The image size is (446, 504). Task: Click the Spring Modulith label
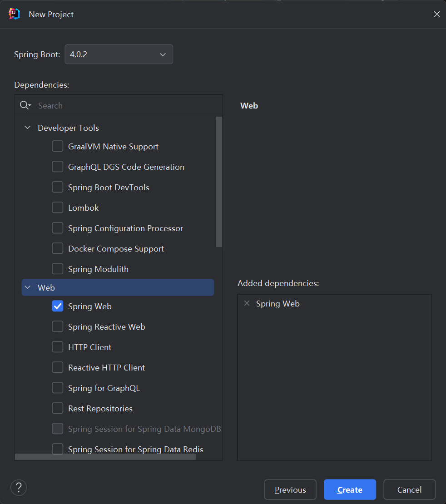click(98, 269)
